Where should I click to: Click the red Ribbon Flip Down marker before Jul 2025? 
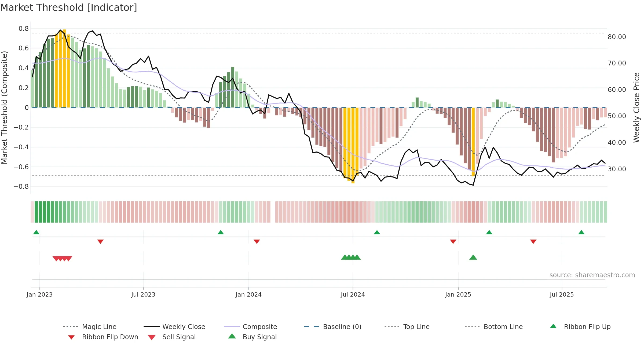(x=533, y=242)
